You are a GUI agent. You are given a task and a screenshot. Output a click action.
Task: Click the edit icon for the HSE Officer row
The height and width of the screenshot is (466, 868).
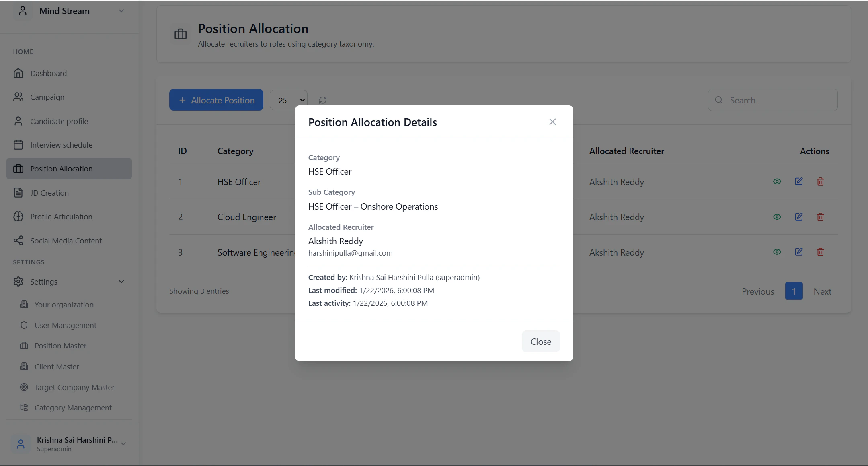pos(798,181)
